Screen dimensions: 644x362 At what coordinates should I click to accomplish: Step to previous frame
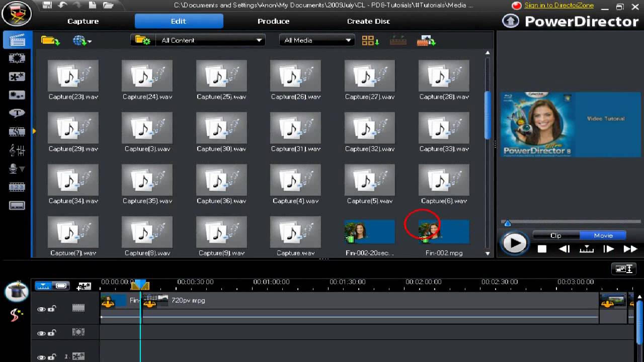[564, 249]
